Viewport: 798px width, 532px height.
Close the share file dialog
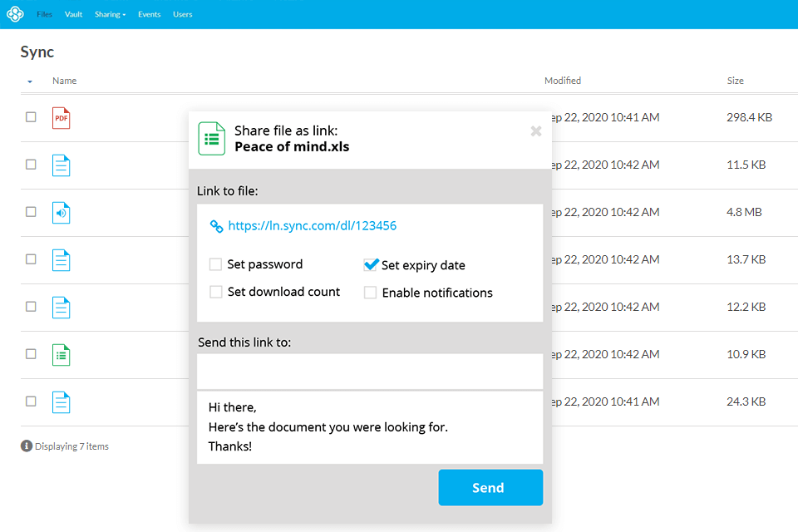point(536,131)
